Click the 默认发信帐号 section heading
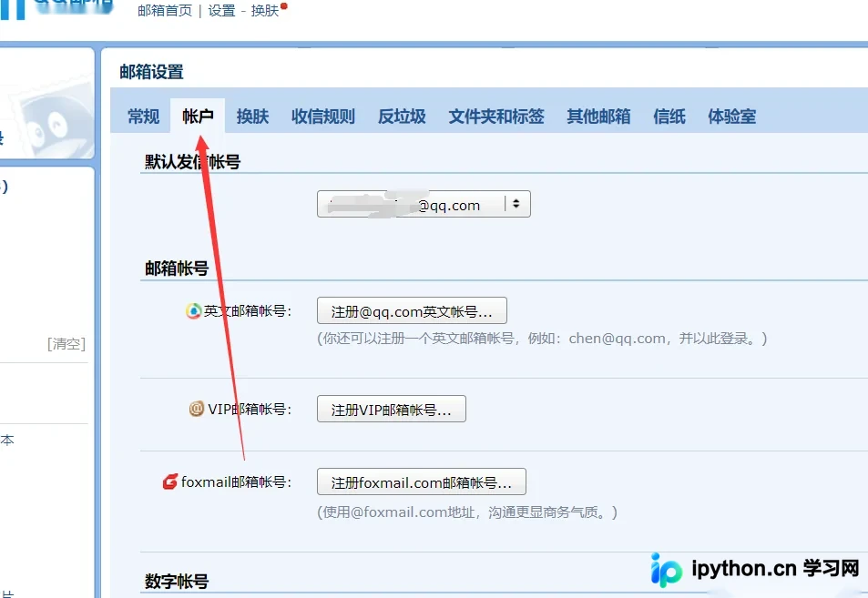 point(193,161)
